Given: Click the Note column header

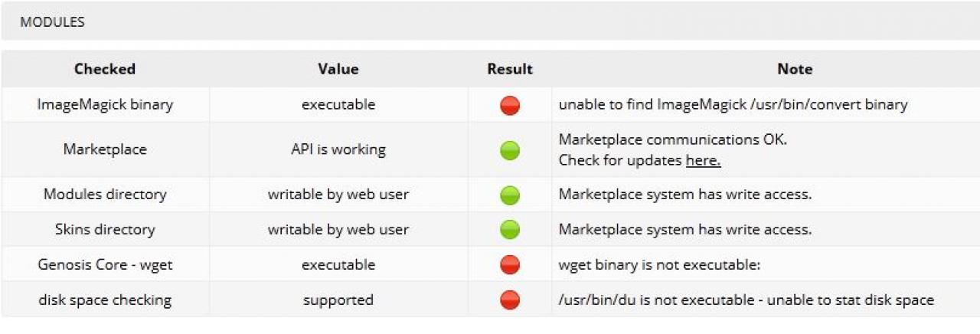Looking at the screenshot, I should pyautogui.click(x=795, y=69).
